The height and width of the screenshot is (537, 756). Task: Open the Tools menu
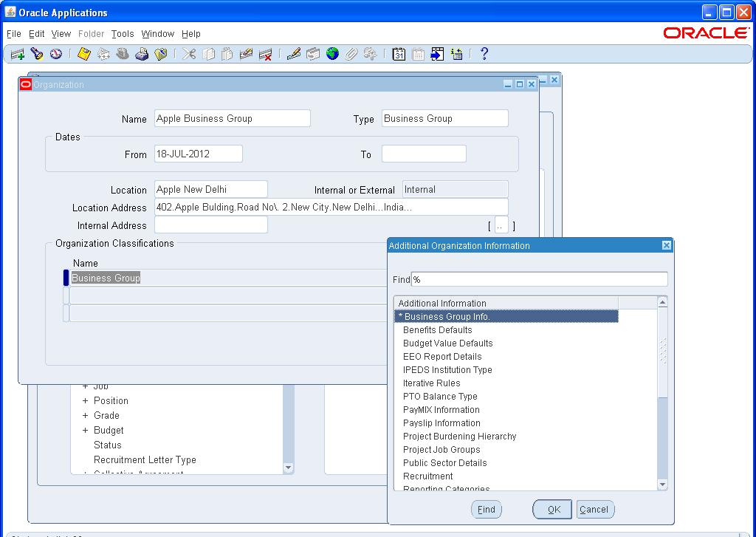(123, 34)
